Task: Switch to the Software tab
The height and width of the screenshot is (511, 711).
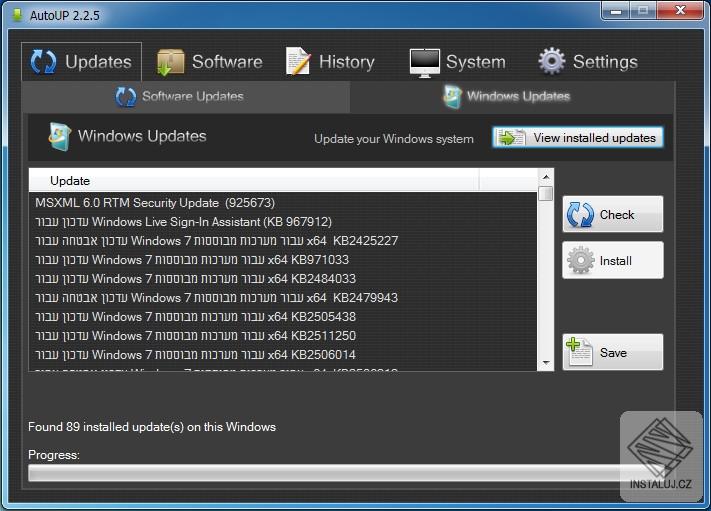Action: tap(209, 62)
